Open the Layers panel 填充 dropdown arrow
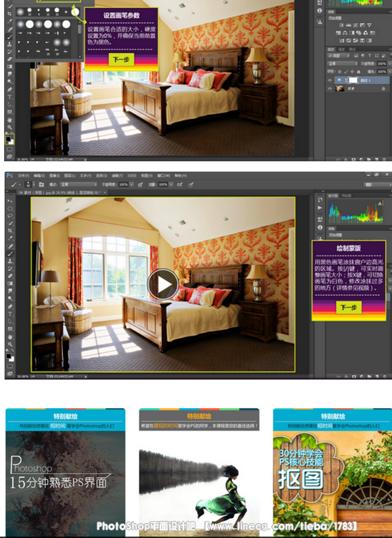This screenshot has width=392, height=538. click(x=390, y=72)
